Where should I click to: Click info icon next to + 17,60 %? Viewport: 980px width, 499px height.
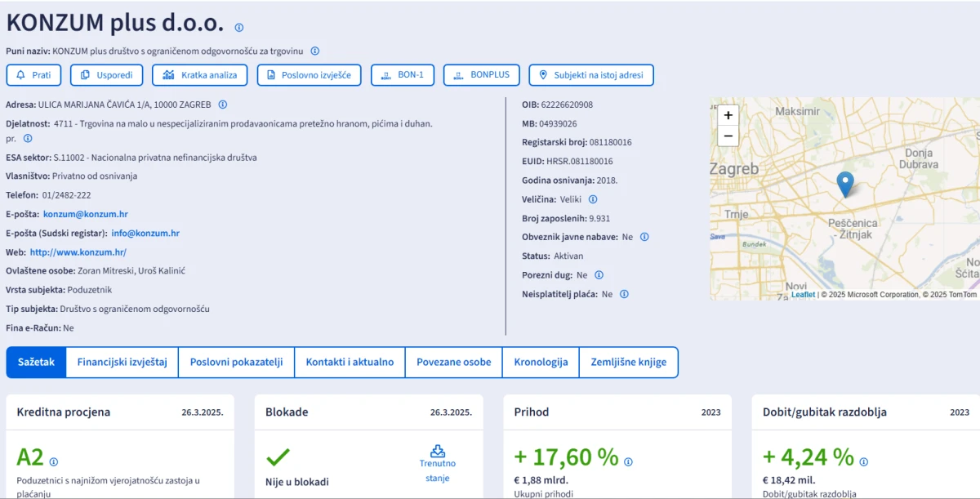pos(628,461)
